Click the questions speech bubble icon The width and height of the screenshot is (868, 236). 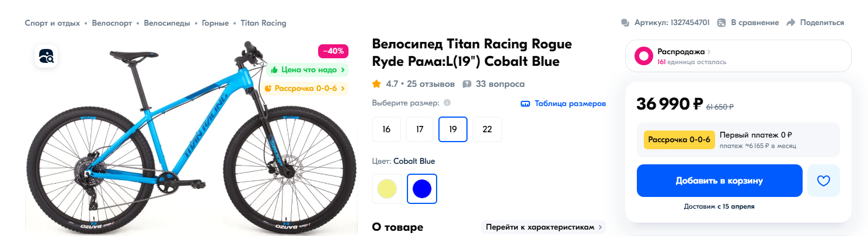pos(467,84)
